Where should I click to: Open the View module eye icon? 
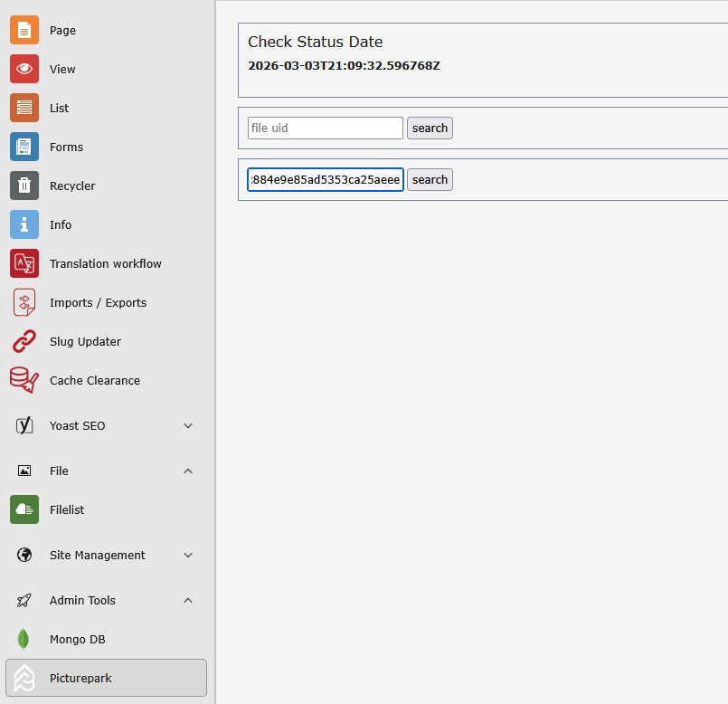pos(24,69)
